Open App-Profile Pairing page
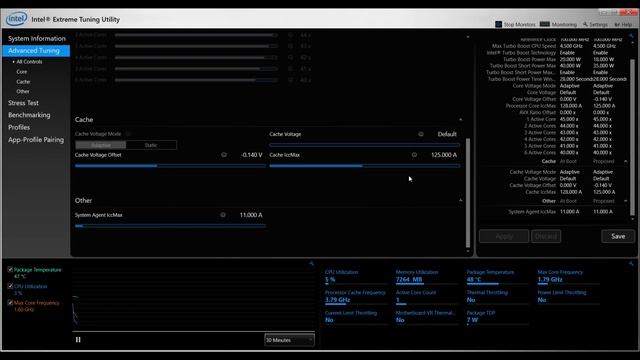This screenshot has height=360, width=640. click(36, 140)
